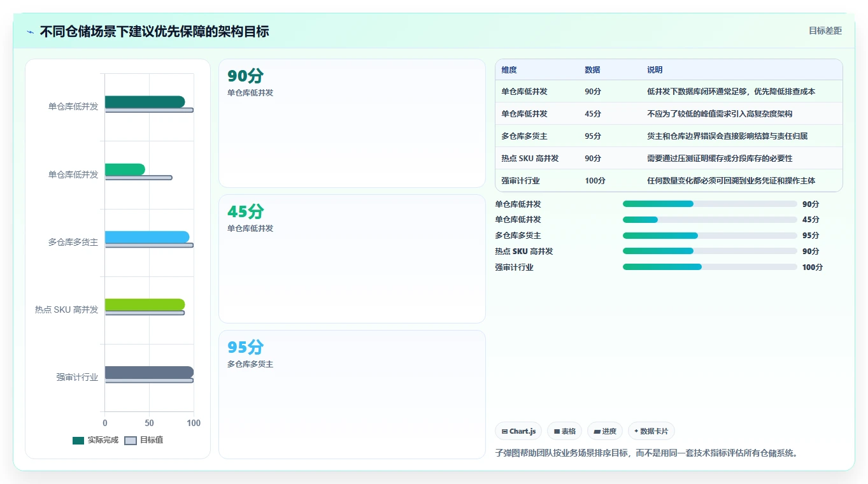This screenshot has height=484, width=868.
Task: Open the 90分 data card
Action: 352,123
